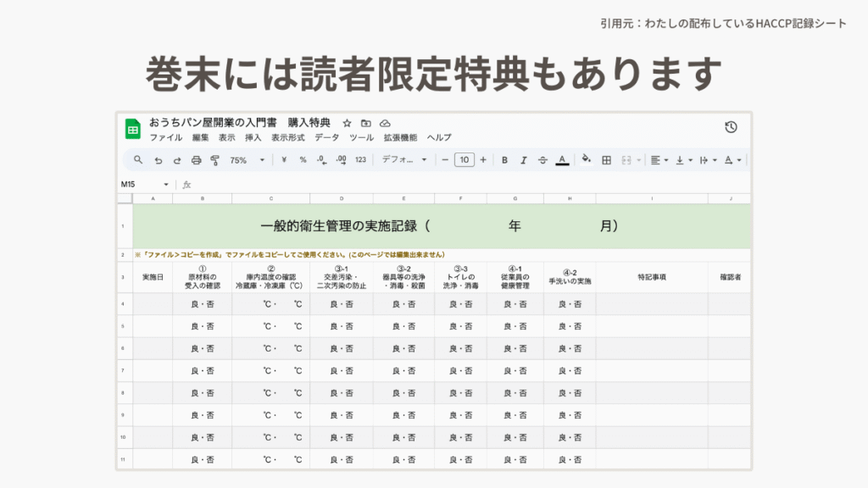Image resolution: width=868 pixels, height=488 pixels.
Task: Click the 一般的衛生管理の実施記録 title cell
Action: 441,225
